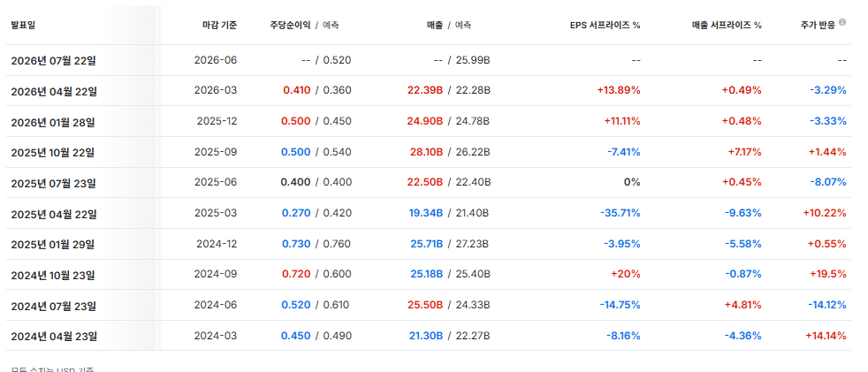
Task: Click the +19.5% stock reaction value
Action: point(828,275)
